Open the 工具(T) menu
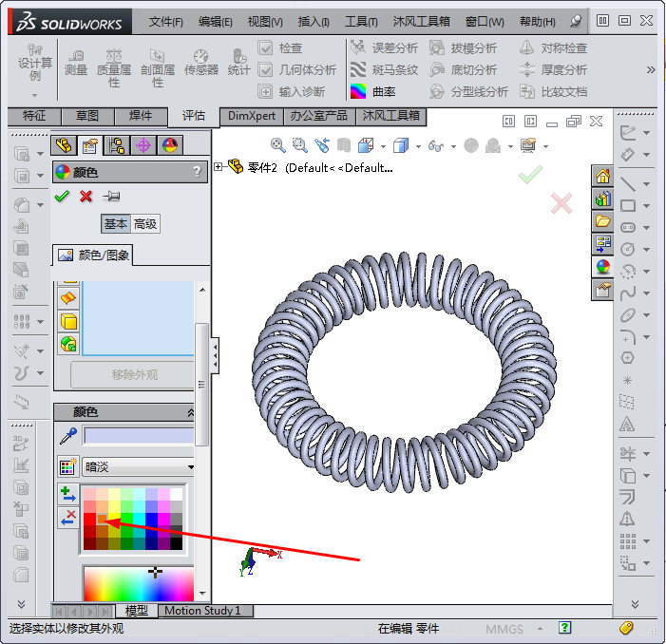 click(361, 22)
